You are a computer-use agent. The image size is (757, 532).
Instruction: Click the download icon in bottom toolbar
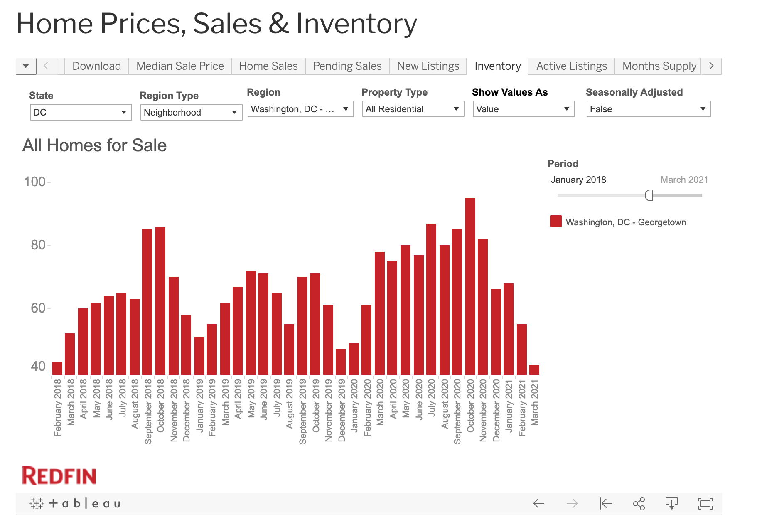[671, 504]
